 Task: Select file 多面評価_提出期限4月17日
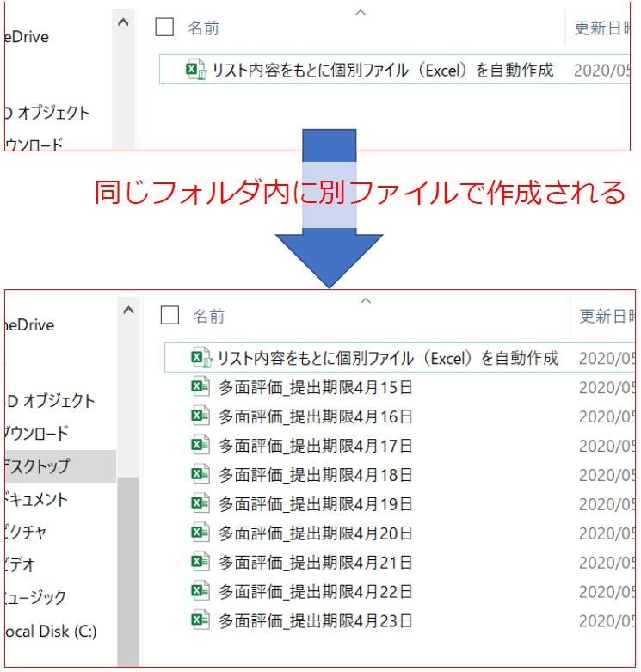[316, 446]
